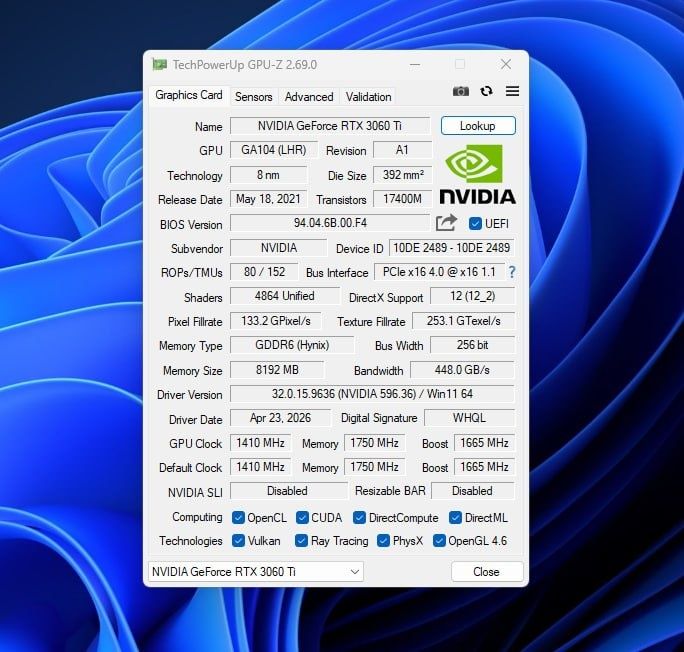The height and width of the screenshot is (652, 684).
Task: Click the Technology value 8 nm
Action: pos(268,175)
